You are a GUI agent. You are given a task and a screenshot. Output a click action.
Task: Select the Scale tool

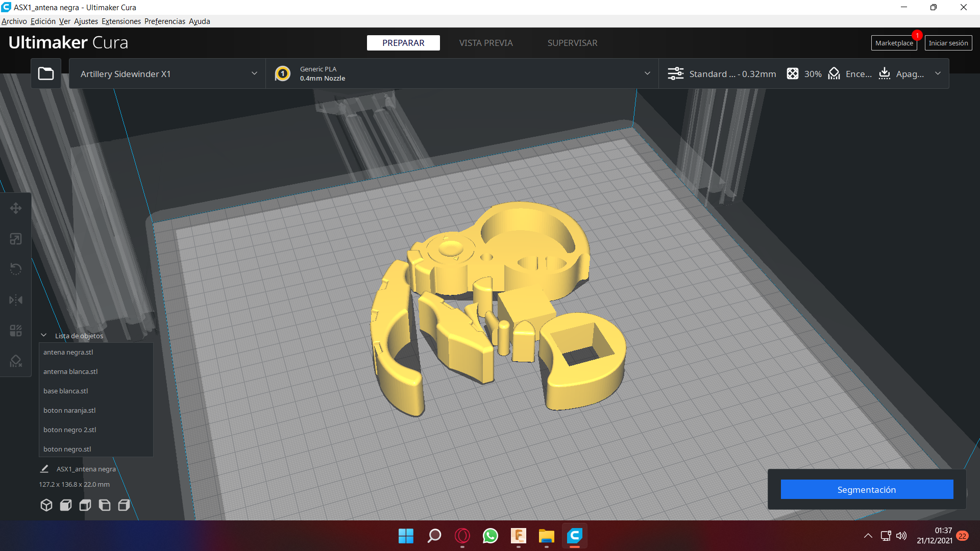[x=16, y=239]
